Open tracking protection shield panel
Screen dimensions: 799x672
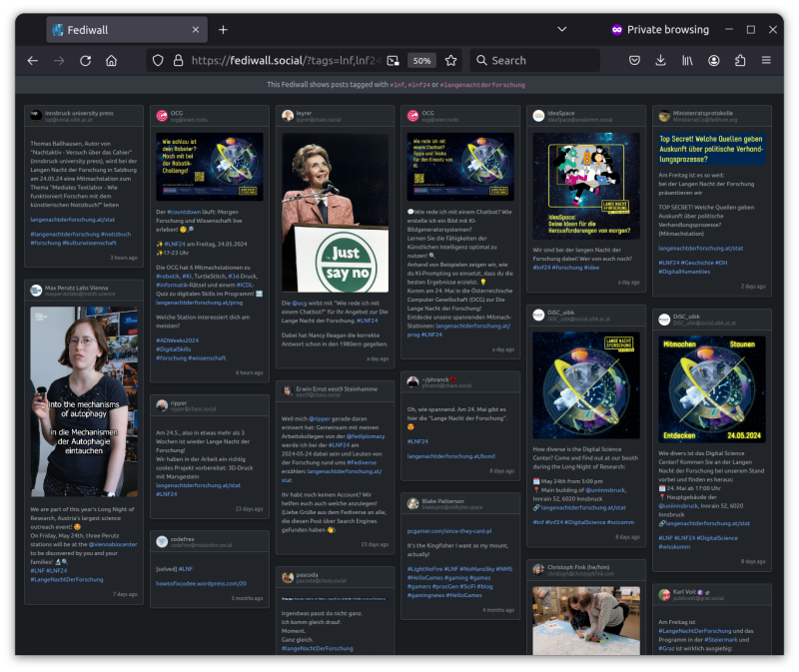[x=158, y=61]
